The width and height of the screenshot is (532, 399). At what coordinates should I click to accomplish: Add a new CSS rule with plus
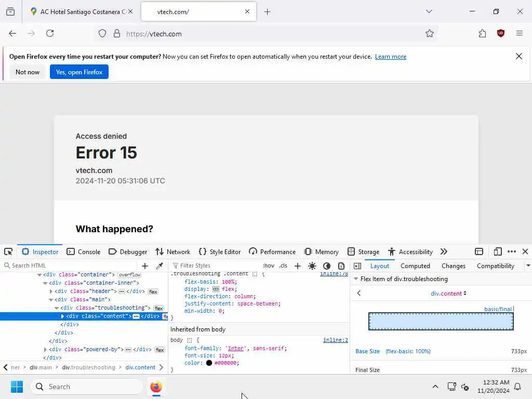pos(298,266)
